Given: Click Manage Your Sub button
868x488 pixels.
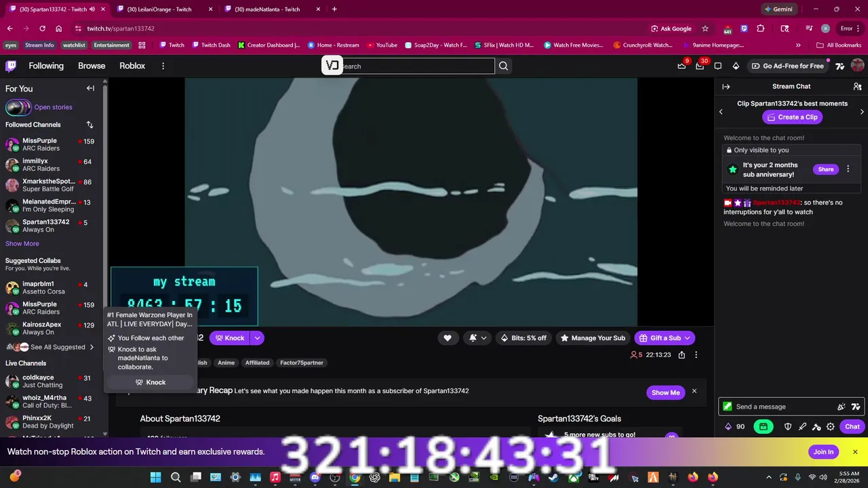Looking at the screenshot, I should 592,338.
